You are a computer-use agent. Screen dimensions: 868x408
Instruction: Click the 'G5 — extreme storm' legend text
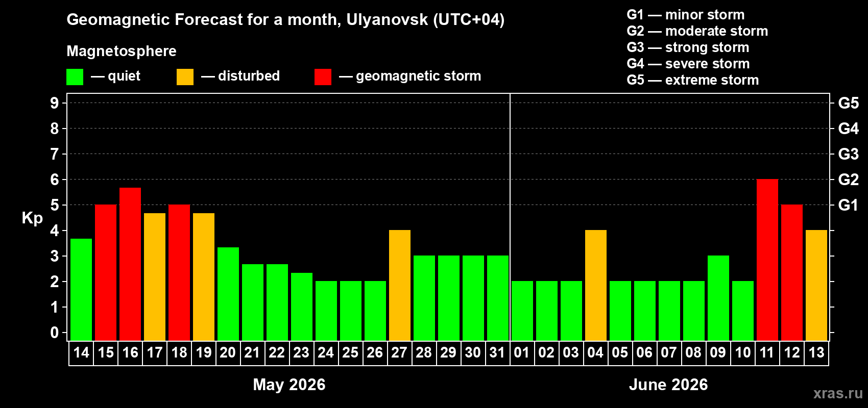coord(693,80)
